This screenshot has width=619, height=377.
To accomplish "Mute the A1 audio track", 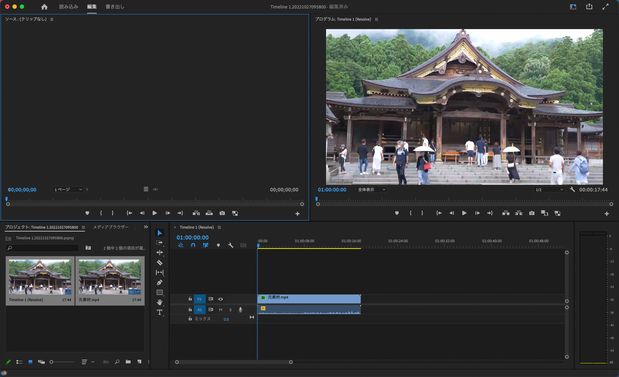I will tap(221, 310).
